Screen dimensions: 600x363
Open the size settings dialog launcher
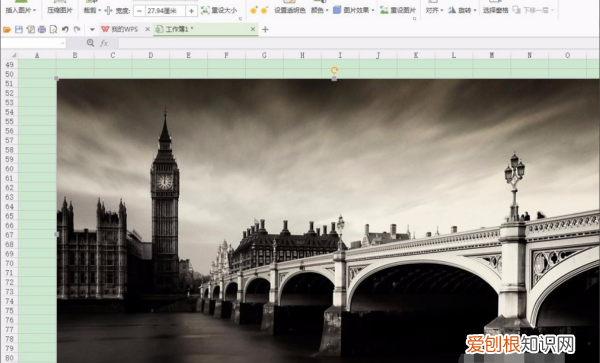tap(240, 18)
